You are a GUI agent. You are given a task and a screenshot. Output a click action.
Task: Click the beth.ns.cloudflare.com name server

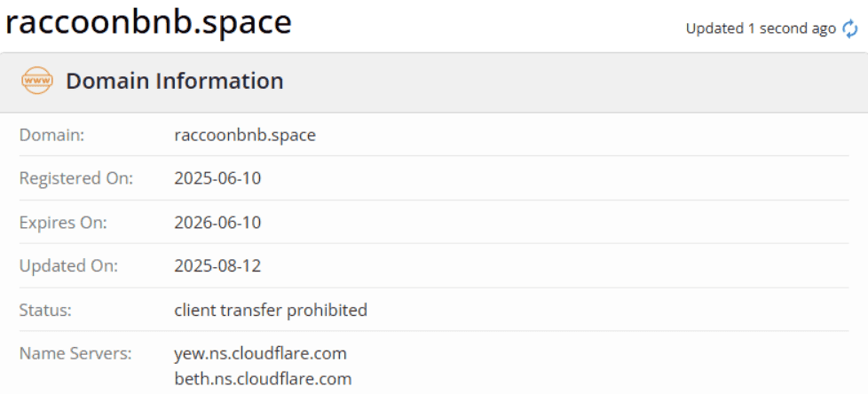pyautogui.click(x=263, y=379)
